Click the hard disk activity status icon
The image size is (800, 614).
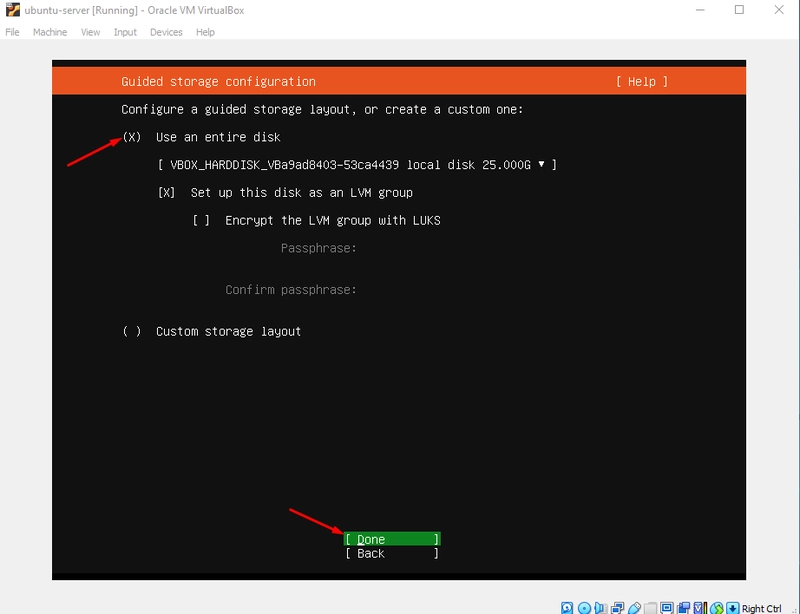point(567,608)
